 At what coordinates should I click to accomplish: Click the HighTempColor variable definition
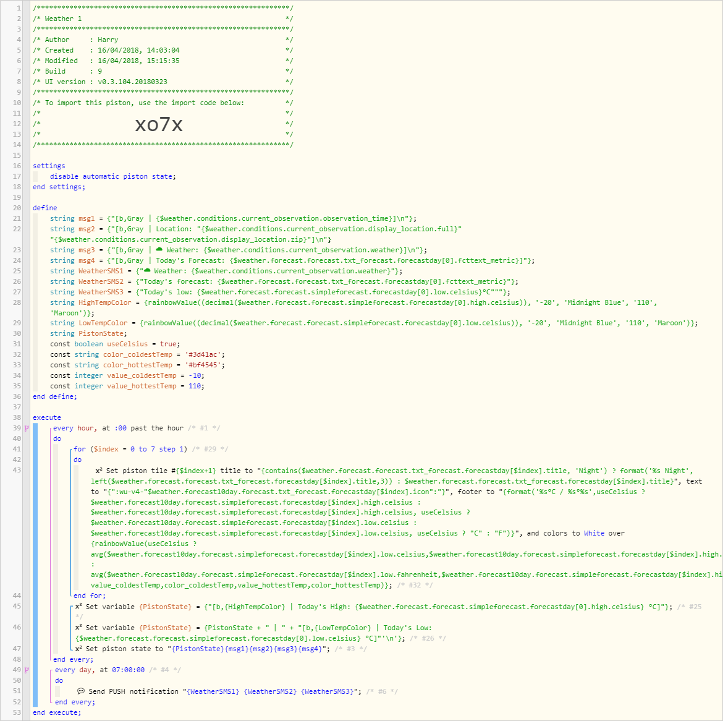pos(353,309)
